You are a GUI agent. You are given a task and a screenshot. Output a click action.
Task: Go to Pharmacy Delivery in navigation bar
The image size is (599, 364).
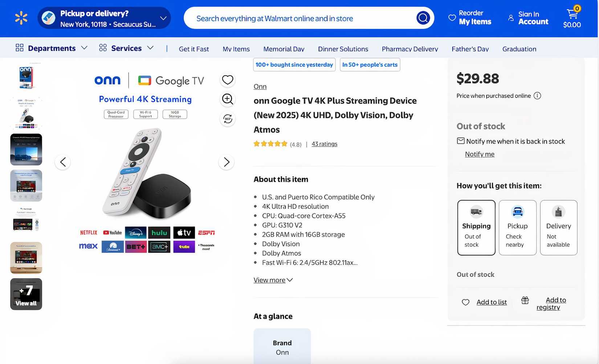click(410, 49)
